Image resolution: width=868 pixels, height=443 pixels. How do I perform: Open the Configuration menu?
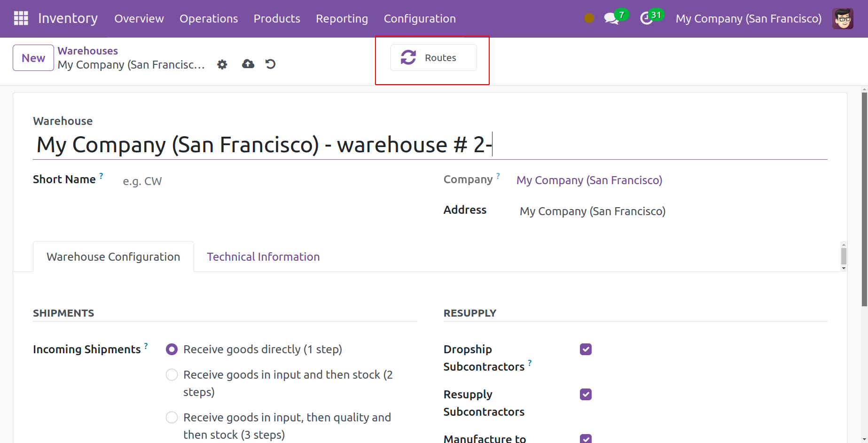(x=420, y=19)
